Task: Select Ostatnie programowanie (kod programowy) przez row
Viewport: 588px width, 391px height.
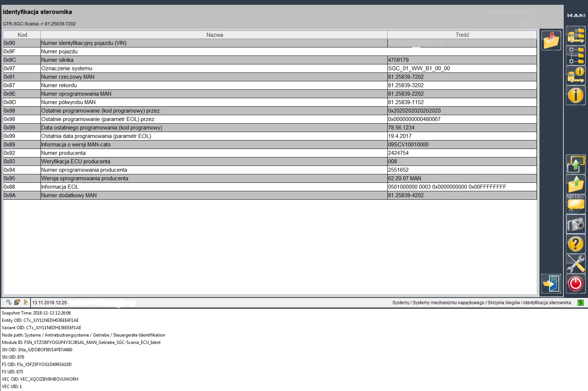Action: point(270,111)
